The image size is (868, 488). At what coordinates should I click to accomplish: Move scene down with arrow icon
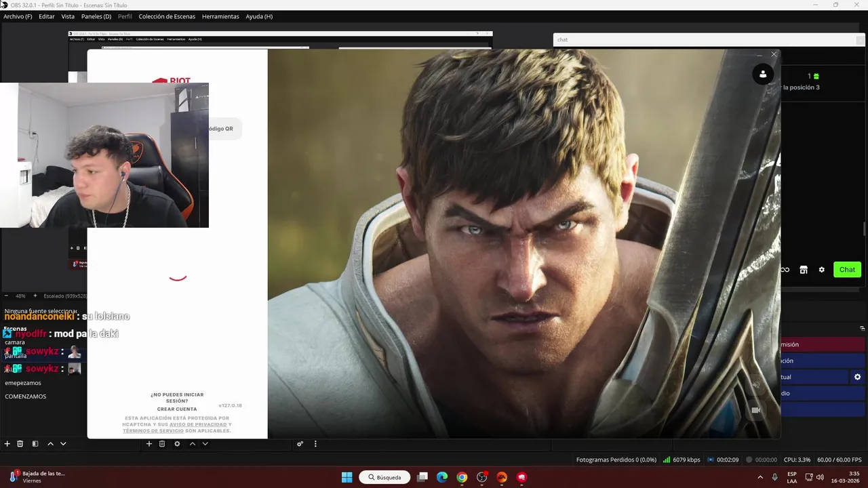click(x=63, y=444)
